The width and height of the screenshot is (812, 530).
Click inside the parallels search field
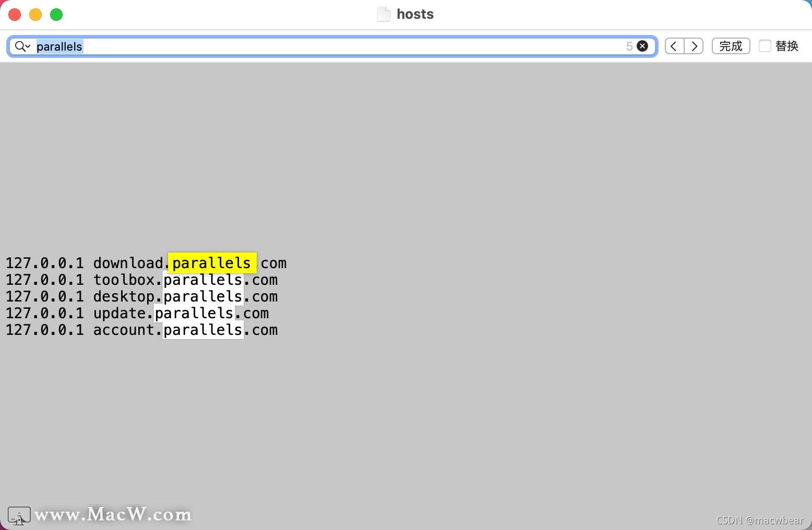coord(332,46)
